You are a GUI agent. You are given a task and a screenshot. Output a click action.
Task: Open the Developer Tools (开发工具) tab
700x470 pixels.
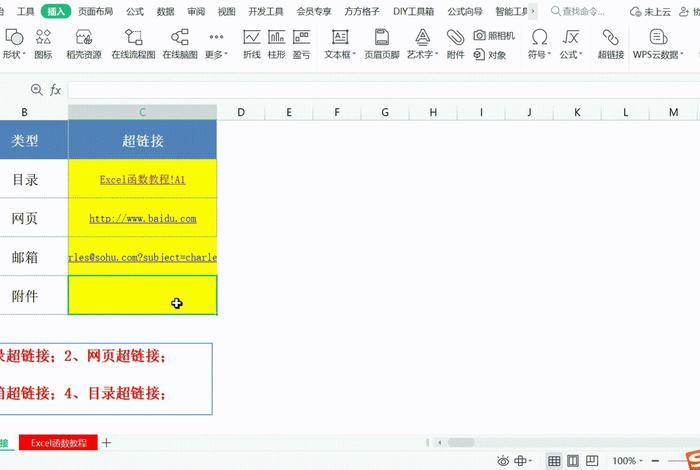(x=266, y=12)
